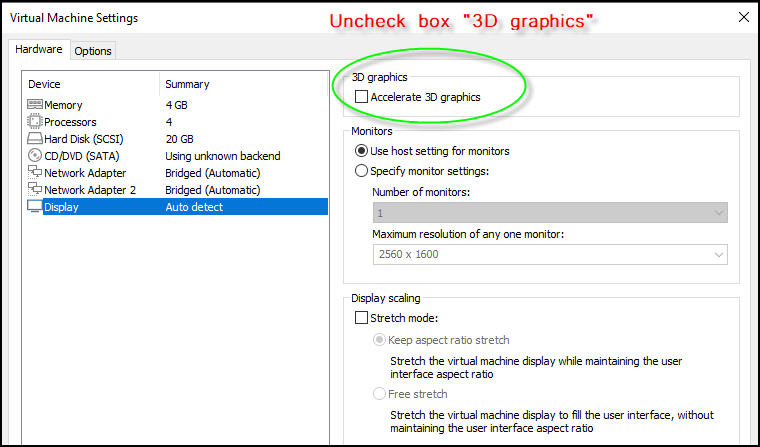Close the Virtual Machine Settings window

coord(741,18)
